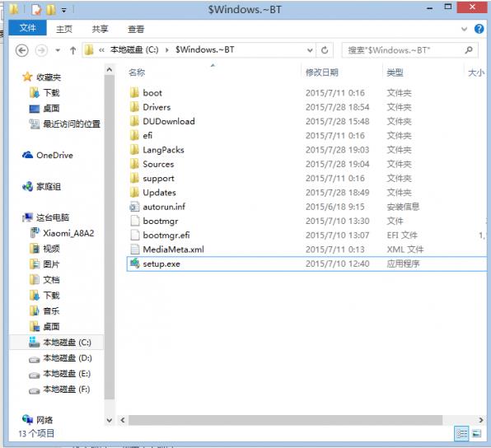
Task: Open OneDrive in the navigation pane
Action: [54, 156]
